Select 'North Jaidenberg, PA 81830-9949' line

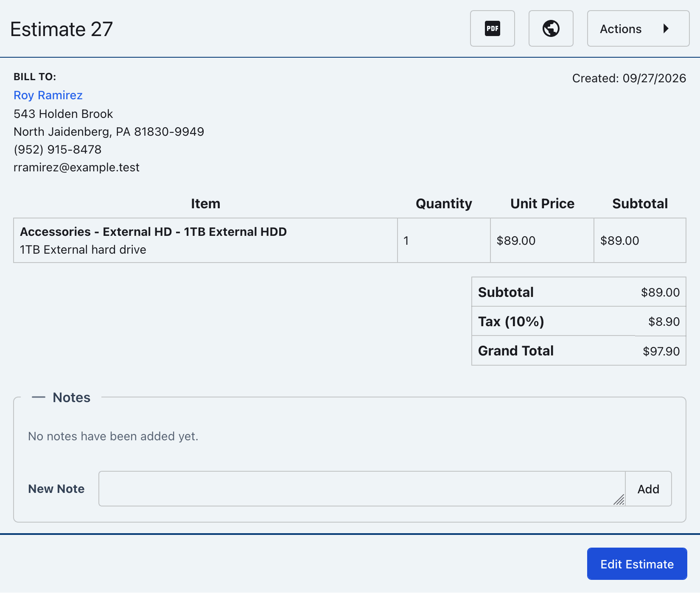[x=109, y=131]
